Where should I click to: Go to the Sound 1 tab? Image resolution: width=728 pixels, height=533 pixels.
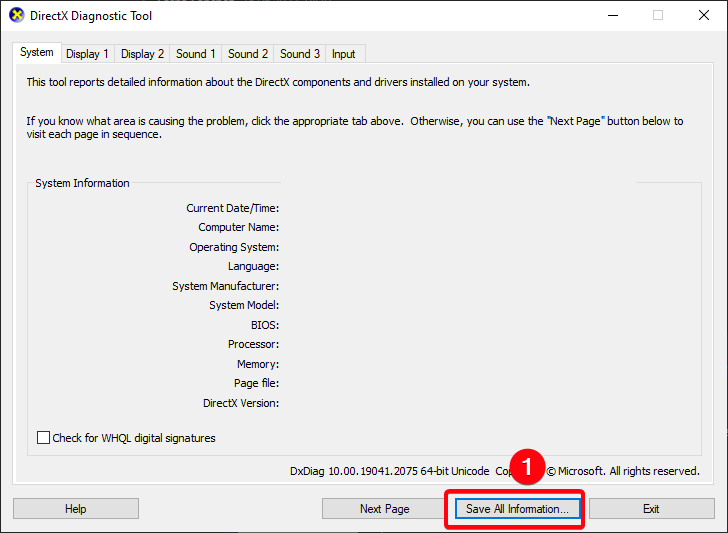point(196,54)
